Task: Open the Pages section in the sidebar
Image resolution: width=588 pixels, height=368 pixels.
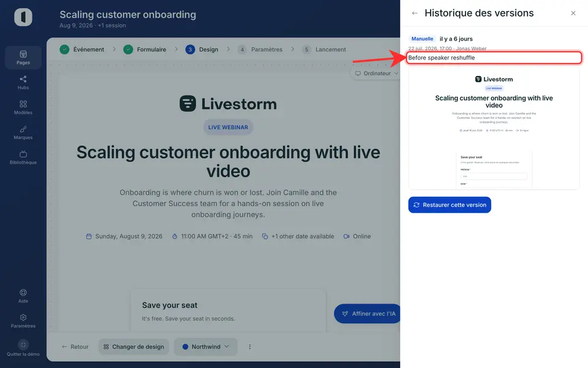Action: [23, 58]
